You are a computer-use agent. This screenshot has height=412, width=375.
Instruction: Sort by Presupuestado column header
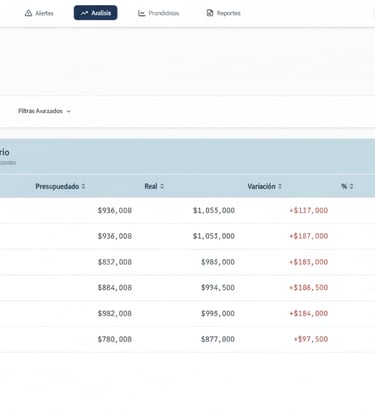(60, 186)
